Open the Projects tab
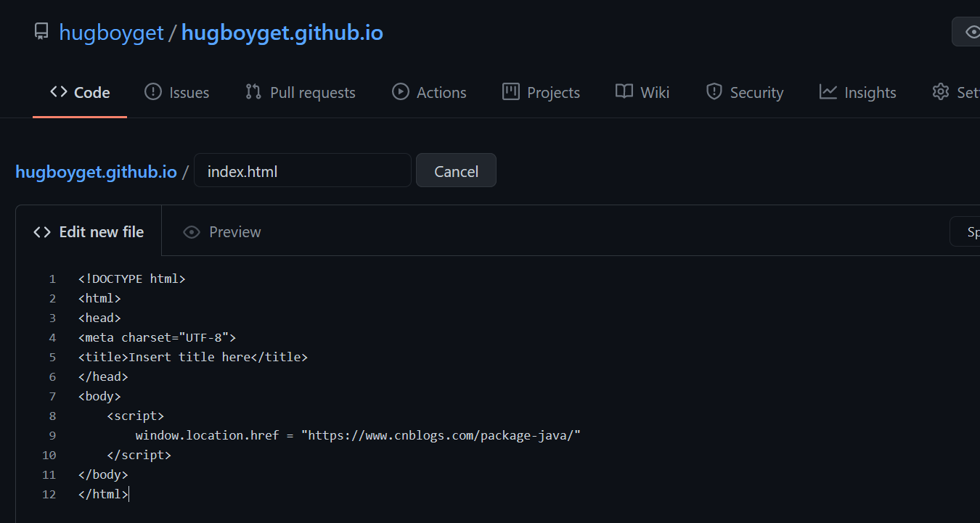Image resolution: width=980 pixels, height=523 pixels. pyautogui.click(x=541, y=92)
